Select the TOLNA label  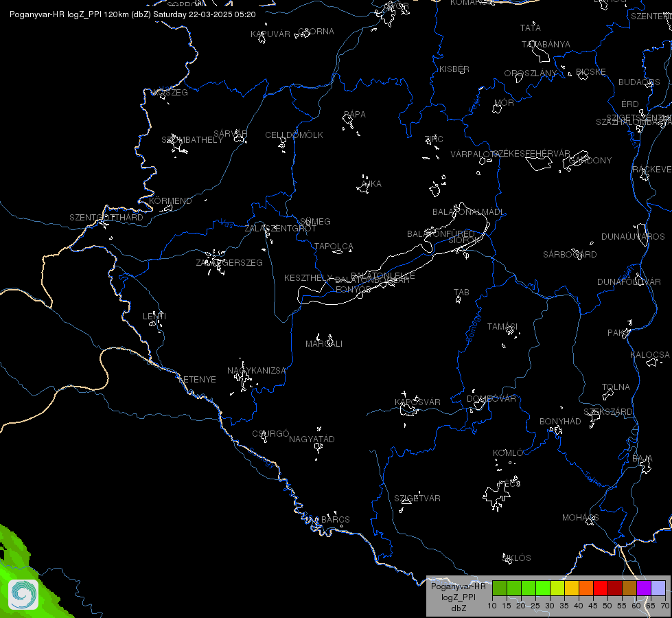(616, 387)
